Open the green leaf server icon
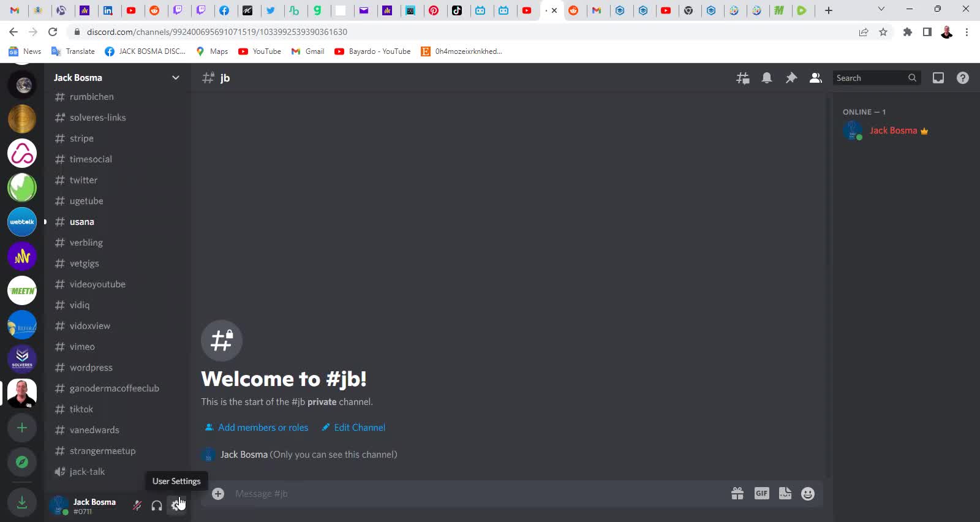Viewport: 980px width, 522px height. 22,187
